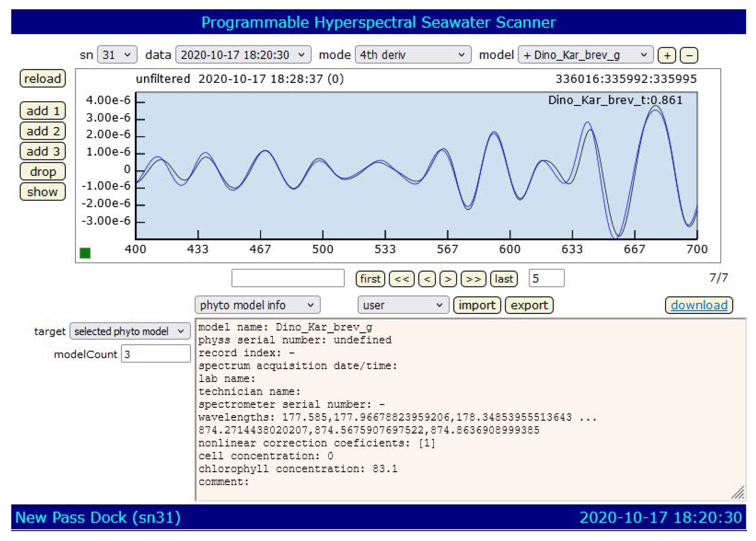Open the model Dino_Kar_brev_g dropdown
Viewport: 756px width, 541px height.
(x=585, y=55)
